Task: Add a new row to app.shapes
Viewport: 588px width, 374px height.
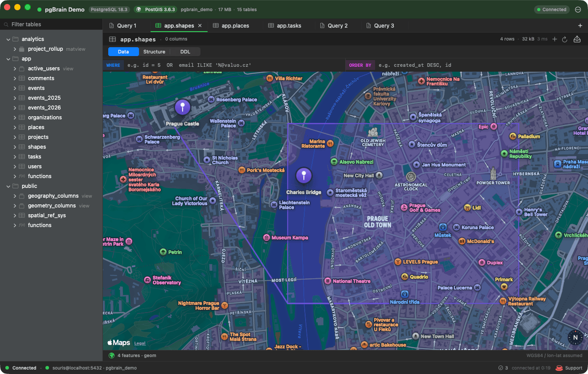Action: pyautogui.click(x=555, y=39)
